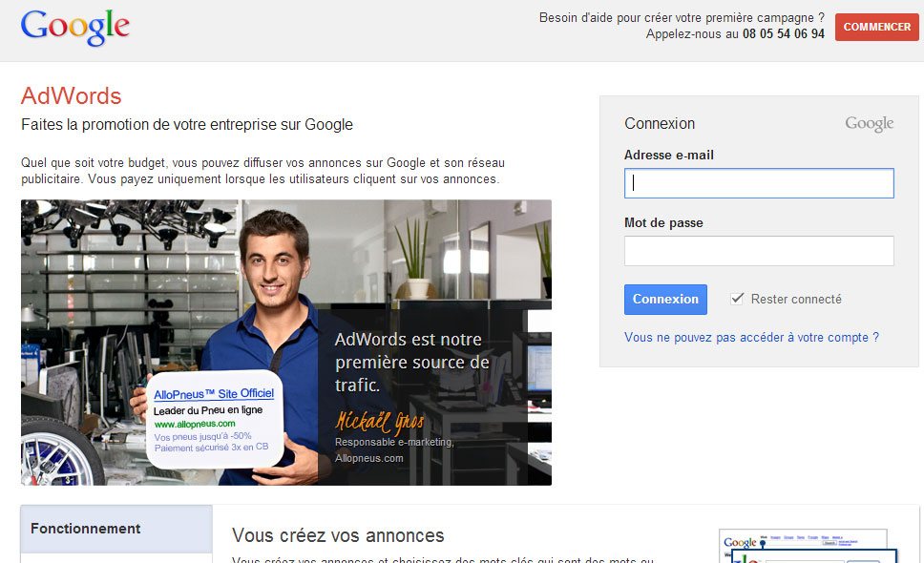Click the 'Vous créez vos annonces' heading
The height and width of the screenshot is (563, 924).
point(338,535)
